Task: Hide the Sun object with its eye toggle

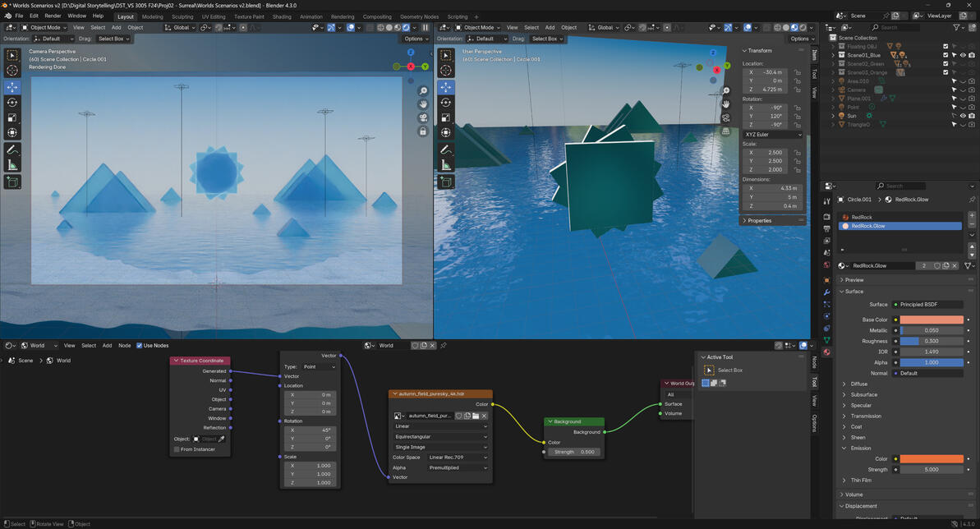Action: [x=964, y=115]
